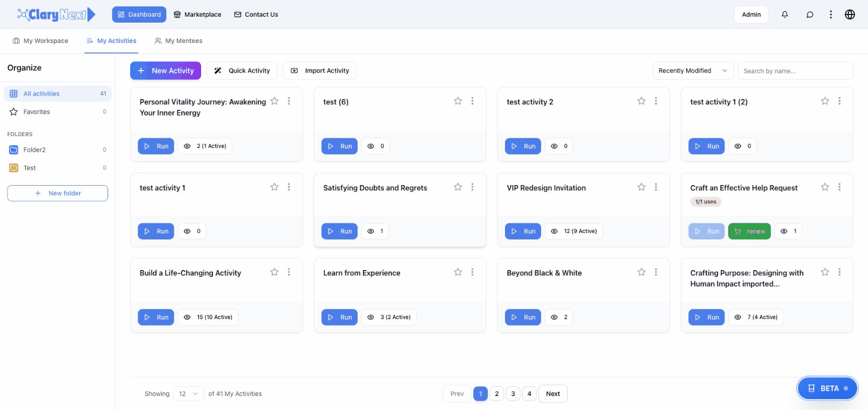Screen dimensions: 868x410
Task: Go to the Marketplace menu item
Action: 197,15
